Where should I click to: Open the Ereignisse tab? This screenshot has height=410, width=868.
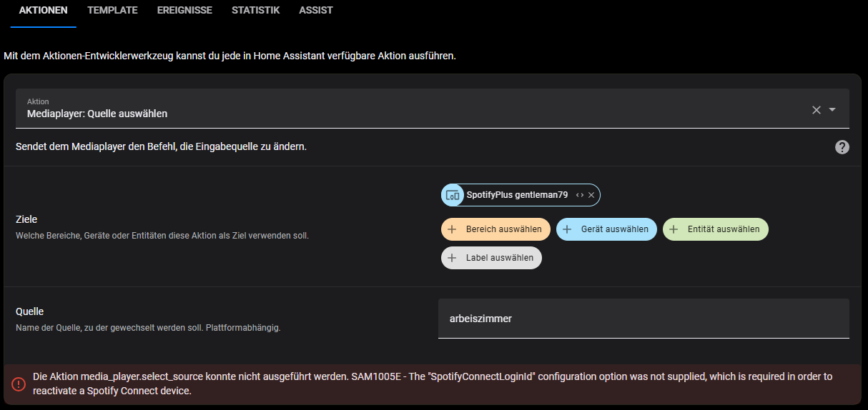184,11
